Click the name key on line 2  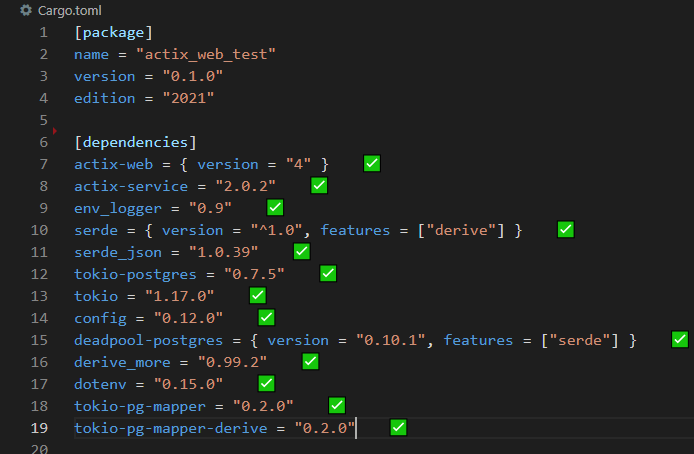coord(92,54)
